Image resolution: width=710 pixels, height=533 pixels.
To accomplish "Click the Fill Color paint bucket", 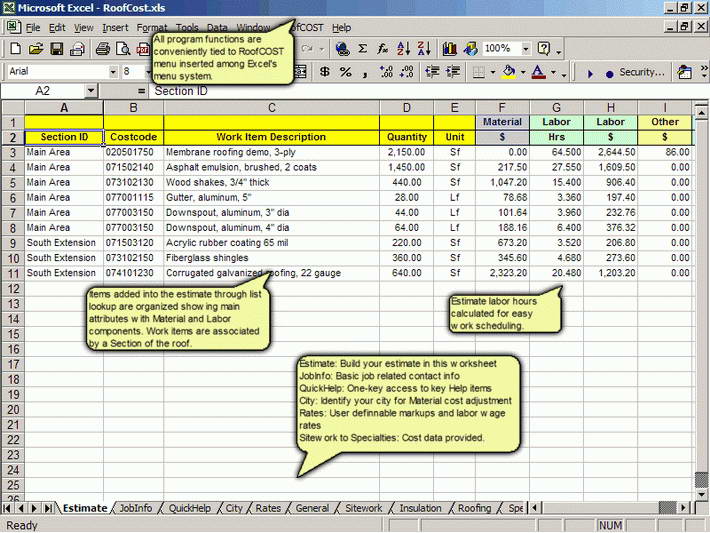I will click(509, 72).
